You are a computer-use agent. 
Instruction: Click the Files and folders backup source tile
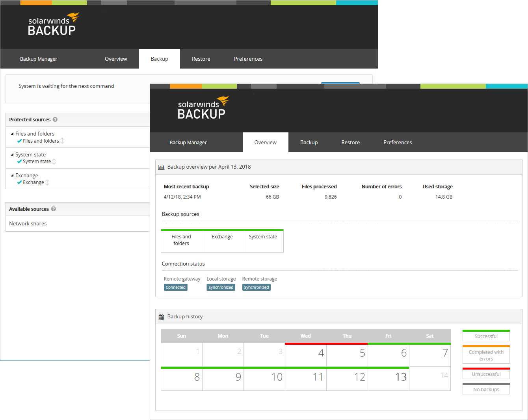tap(181, 241)
